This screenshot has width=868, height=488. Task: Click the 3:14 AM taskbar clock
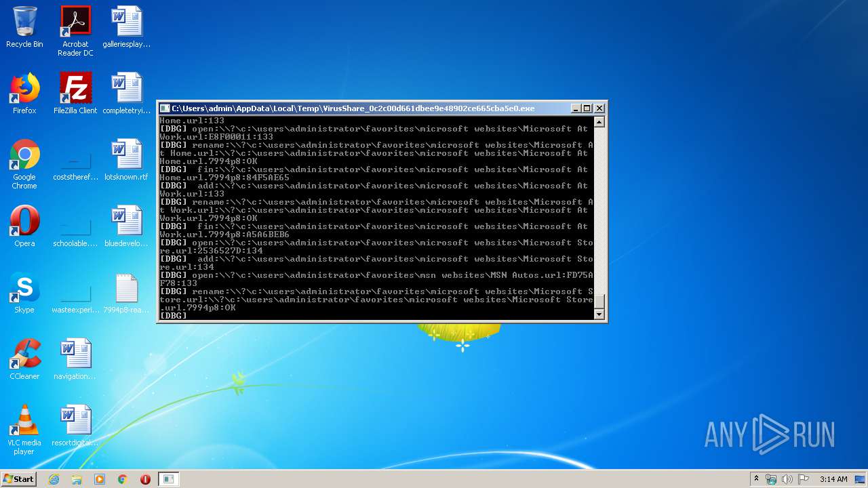click(833, 479)
